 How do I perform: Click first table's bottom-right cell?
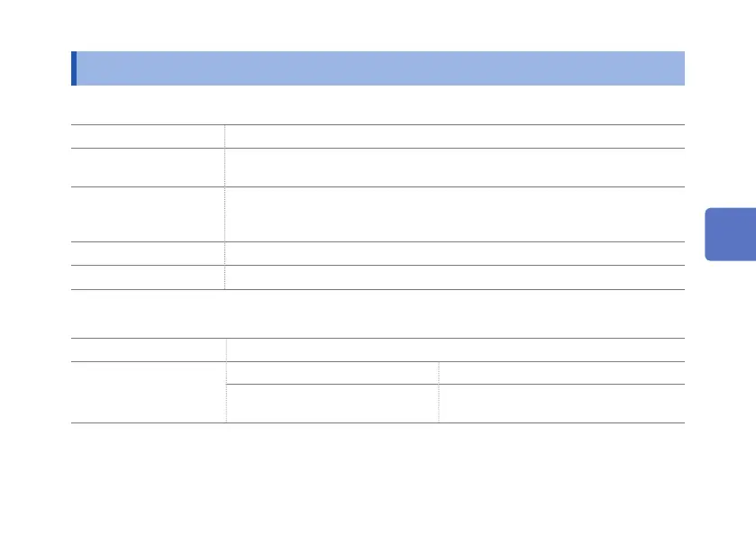tap(454, 277)
